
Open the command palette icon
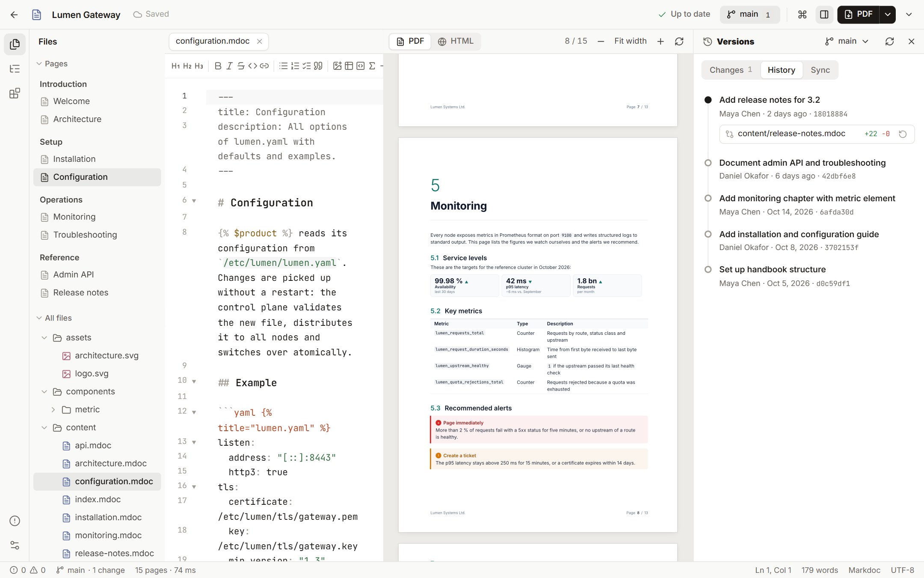tap(802, 15)
